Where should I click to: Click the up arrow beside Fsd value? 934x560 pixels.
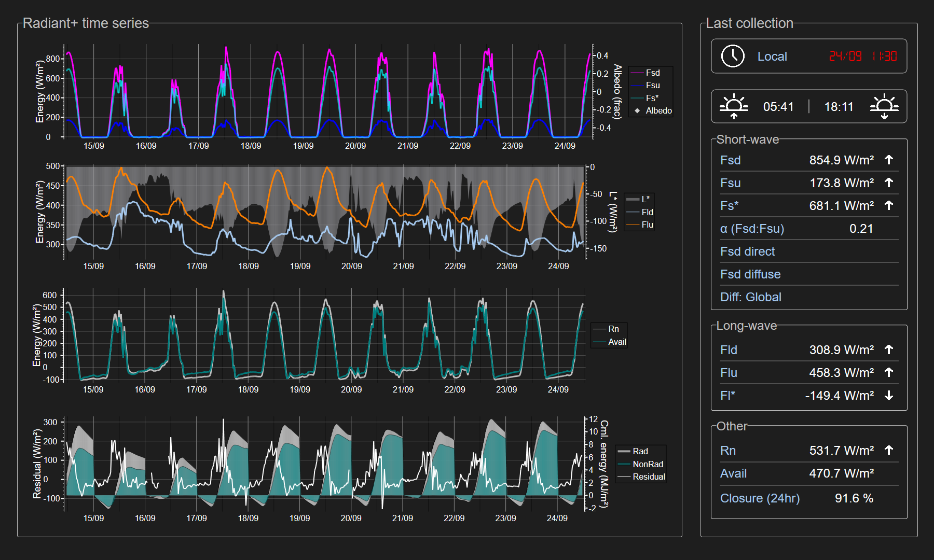click(889, 160)
